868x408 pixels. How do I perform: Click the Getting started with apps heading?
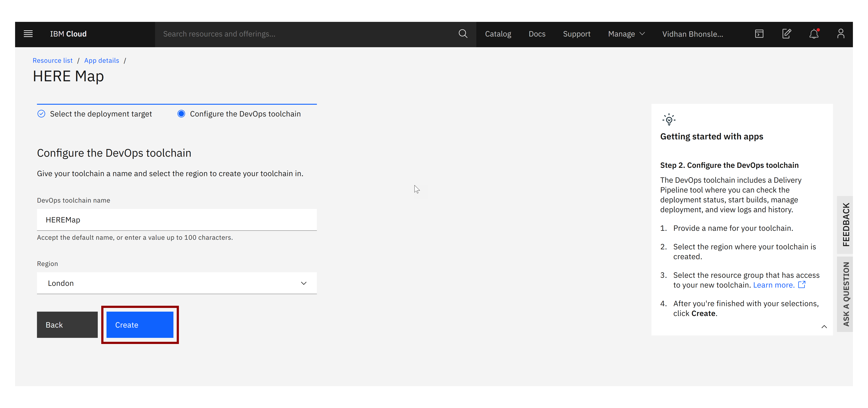coord(711,136)
